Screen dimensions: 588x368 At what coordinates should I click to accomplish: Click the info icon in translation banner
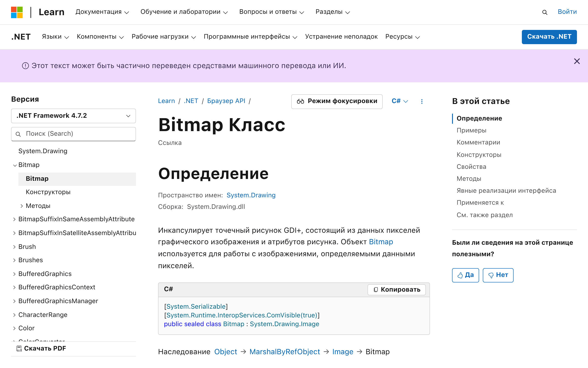[x=25, y=66]
